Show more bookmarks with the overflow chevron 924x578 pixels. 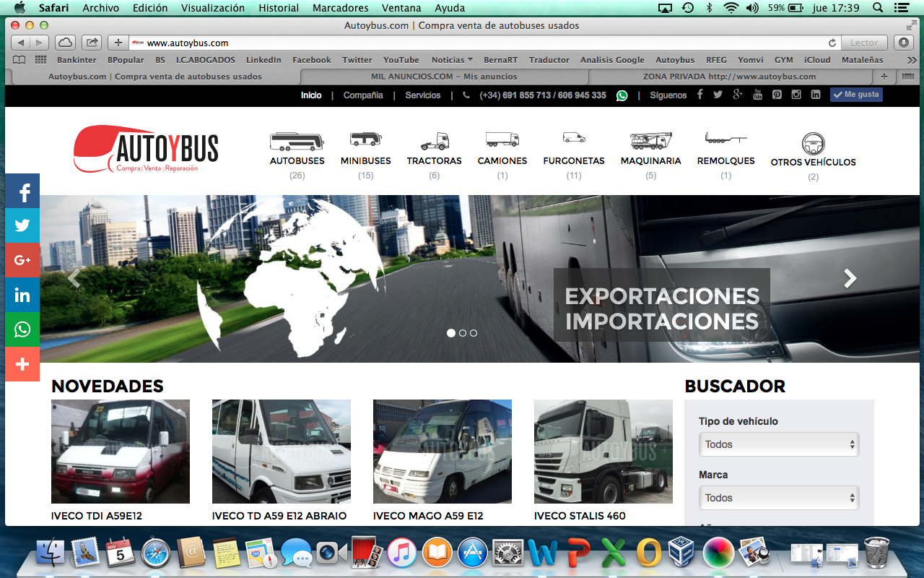pos(912,60)
